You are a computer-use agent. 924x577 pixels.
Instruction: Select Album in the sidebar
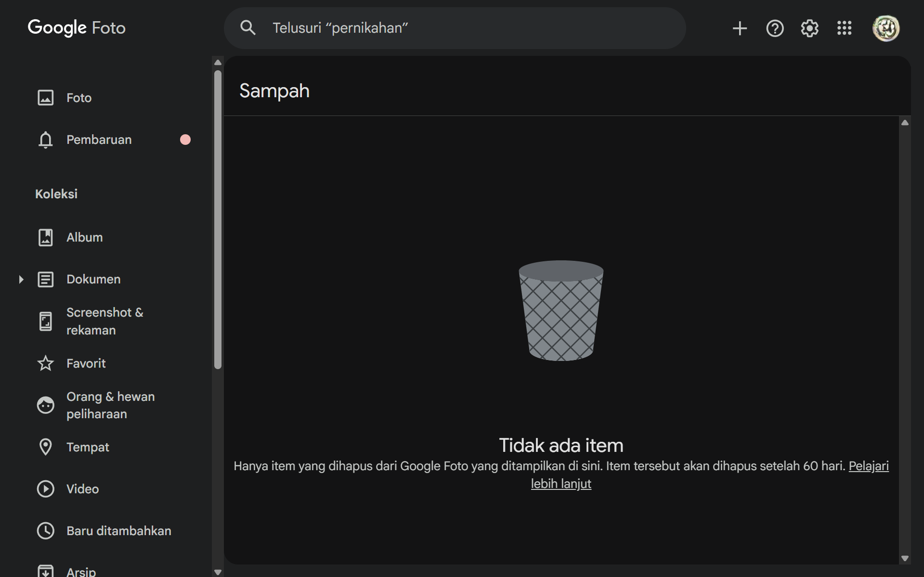click(85, 237)
